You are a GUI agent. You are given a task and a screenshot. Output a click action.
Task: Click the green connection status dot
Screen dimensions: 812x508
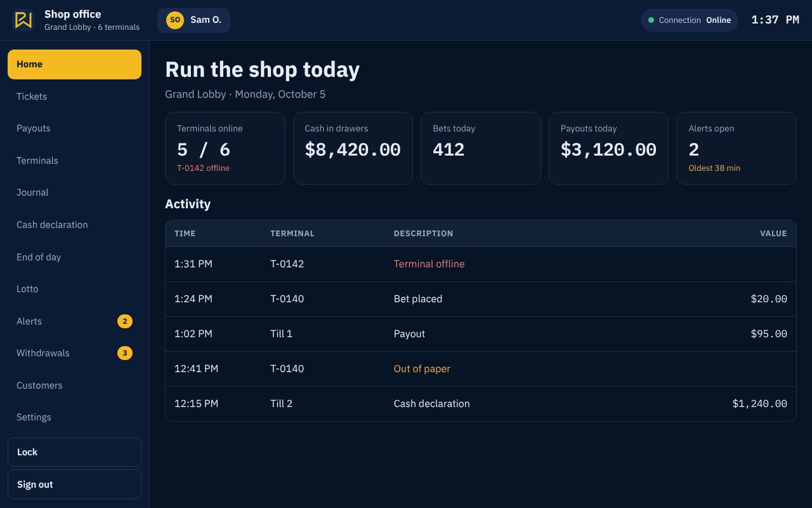click(x=651, y=20)
